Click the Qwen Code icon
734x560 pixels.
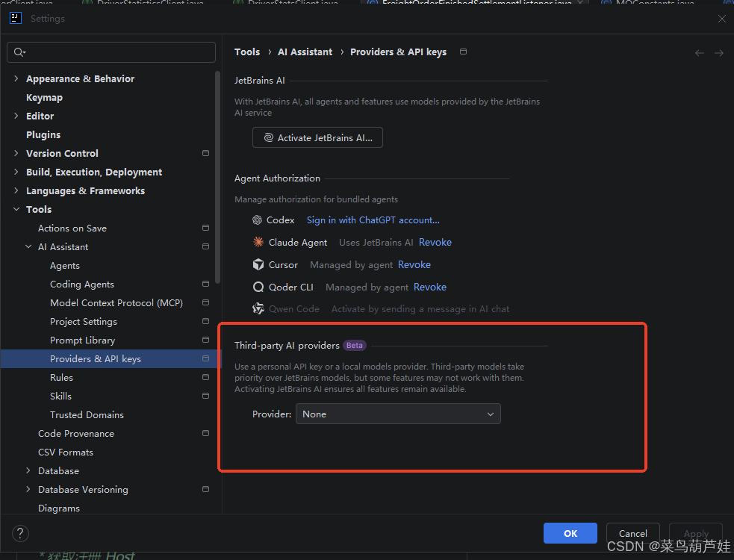(258, 308)
